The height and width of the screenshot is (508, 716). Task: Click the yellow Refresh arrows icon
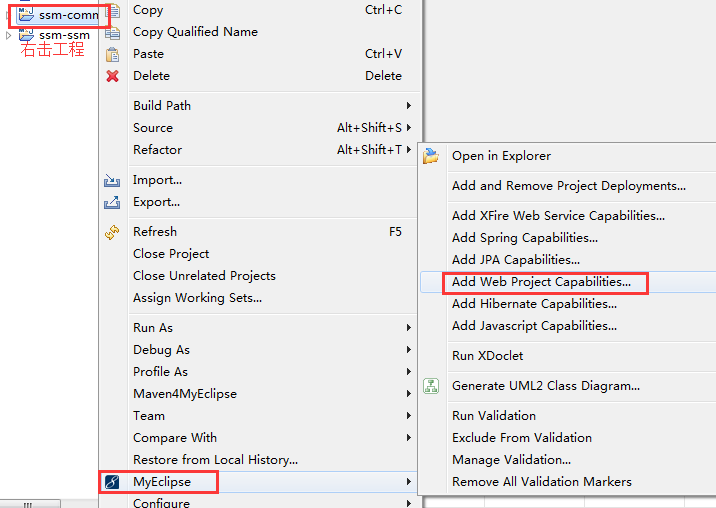click(x=112, y=232)
